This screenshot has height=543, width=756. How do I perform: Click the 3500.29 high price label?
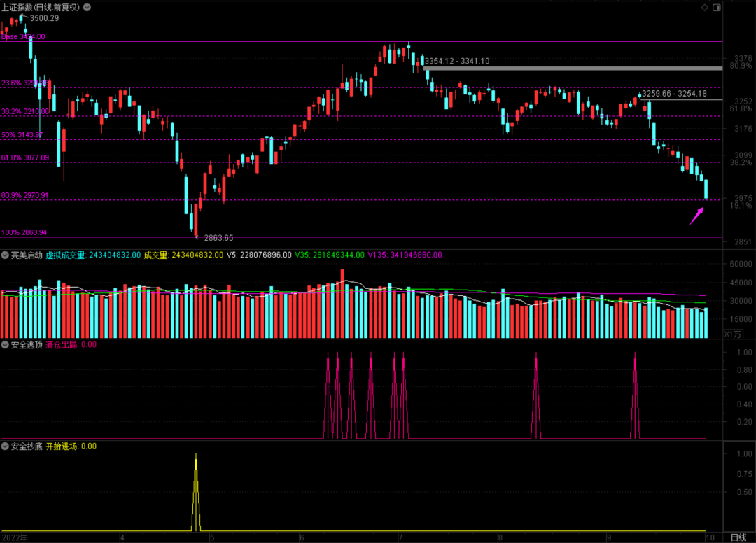pos(45,18)
